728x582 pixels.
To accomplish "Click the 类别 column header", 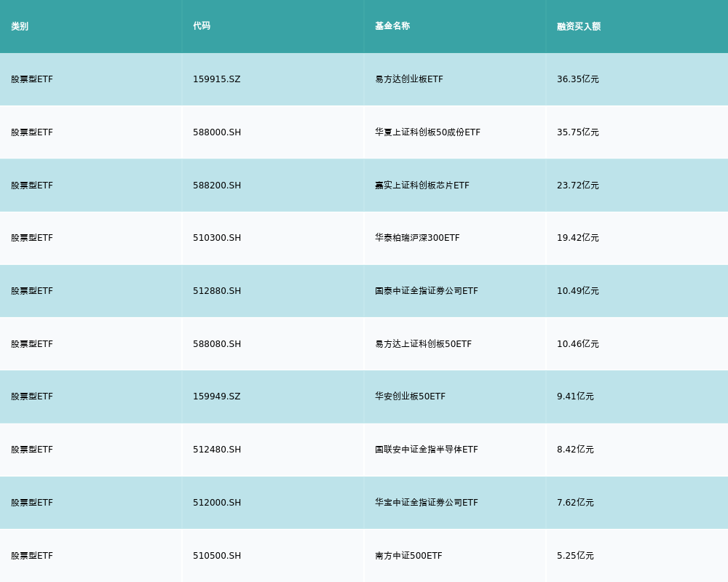I will (x=20, y=26).
